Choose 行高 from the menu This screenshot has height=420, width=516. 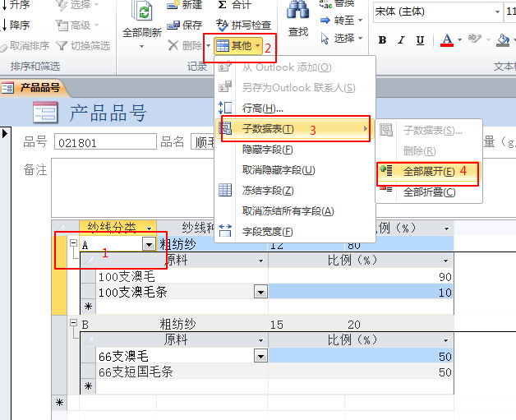pos(262,108)
